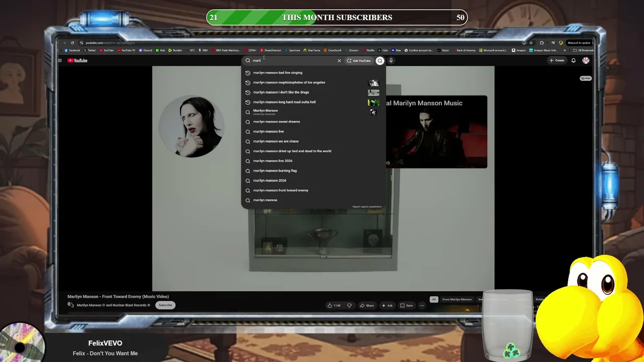Open the Spectrum bookmark
Image resolution: width=644 pixels, height=362 pixels.
click(x=293, y=50)
